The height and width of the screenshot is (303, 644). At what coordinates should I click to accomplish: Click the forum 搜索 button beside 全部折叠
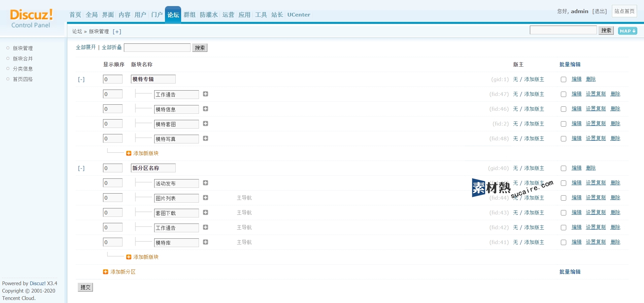[x=200, y=48]
